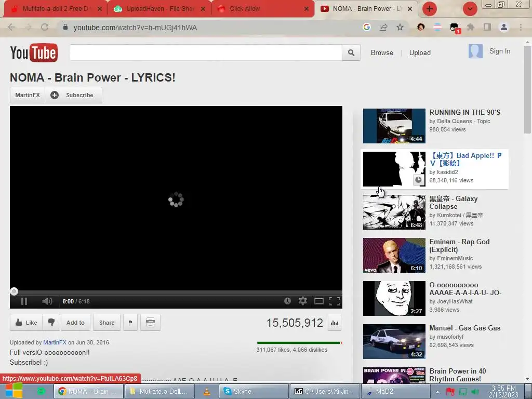532x399 pixels.
Task: Show hidden tray icons arrow
Action: (437, 392)
